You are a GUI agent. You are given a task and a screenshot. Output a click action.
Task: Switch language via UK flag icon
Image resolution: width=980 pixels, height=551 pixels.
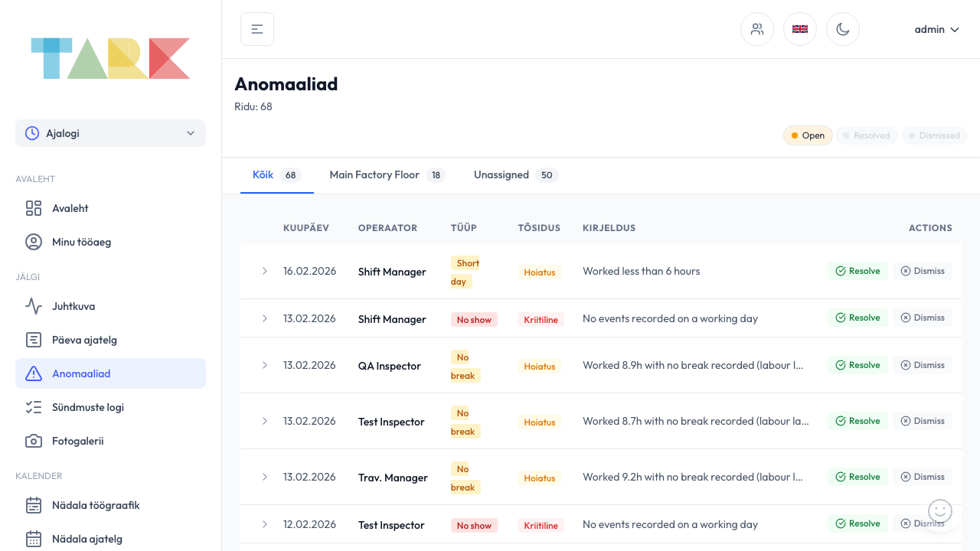800,29
